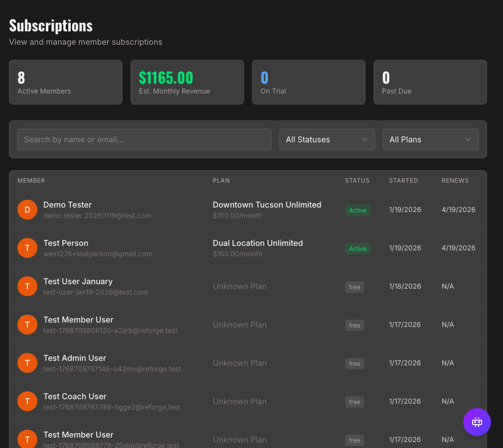The image size is (503, 448).
Task: Click test-user-jan18-2026@test.com email
Action: 96,292
